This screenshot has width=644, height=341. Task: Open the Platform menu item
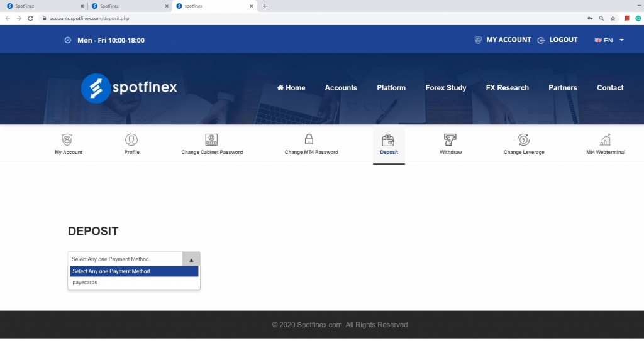[391, 88]
